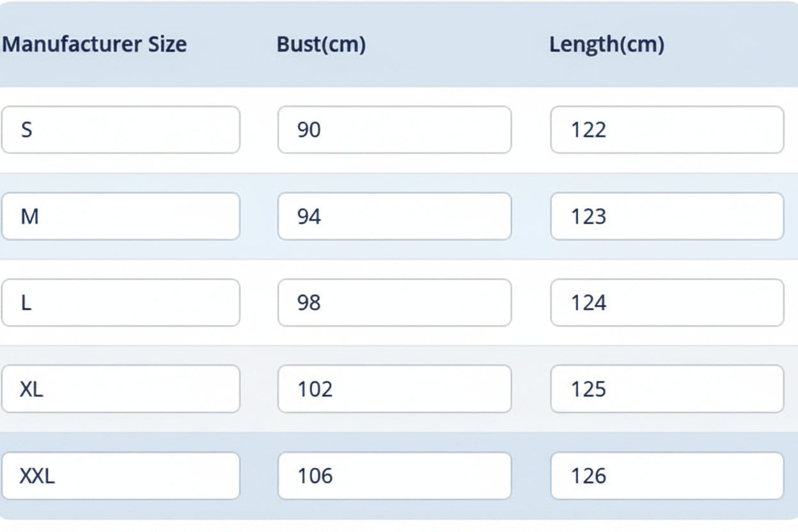Click the Length(cm) column header

607,45
